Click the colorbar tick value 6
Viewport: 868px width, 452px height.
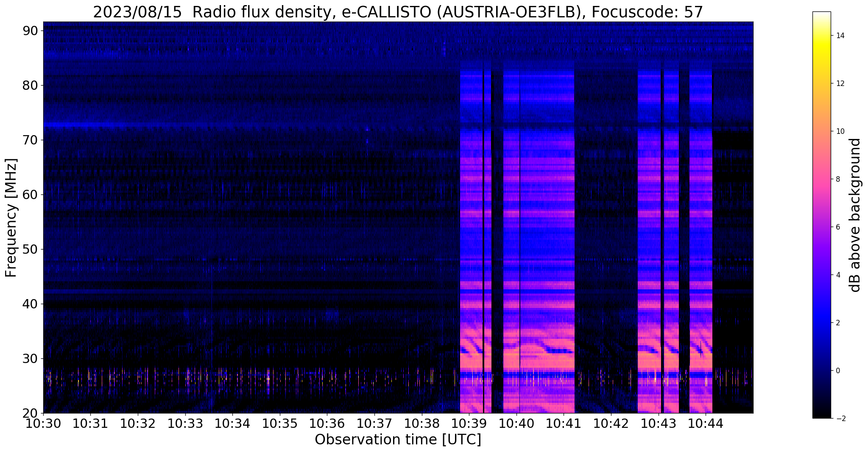(x=837, y=227)
